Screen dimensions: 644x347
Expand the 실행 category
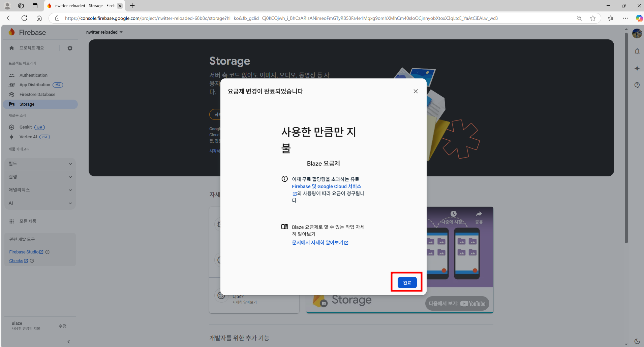pos(40,177)
